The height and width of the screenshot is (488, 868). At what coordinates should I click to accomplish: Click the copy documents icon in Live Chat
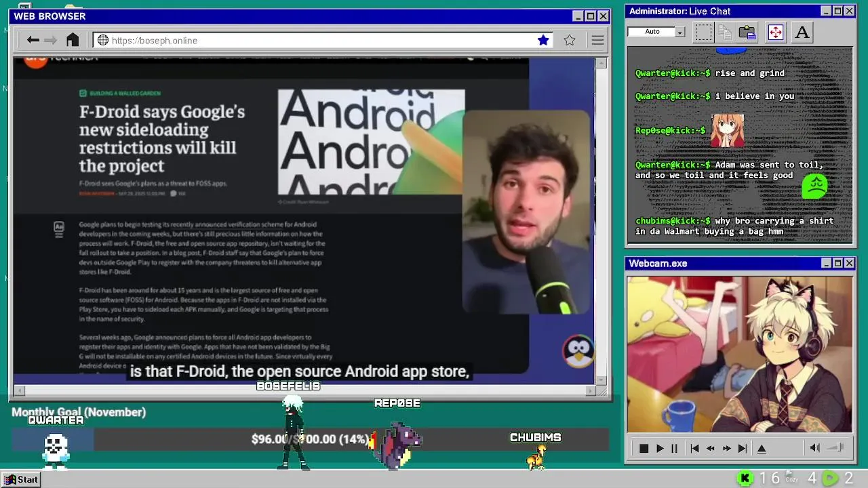point(725,32)
